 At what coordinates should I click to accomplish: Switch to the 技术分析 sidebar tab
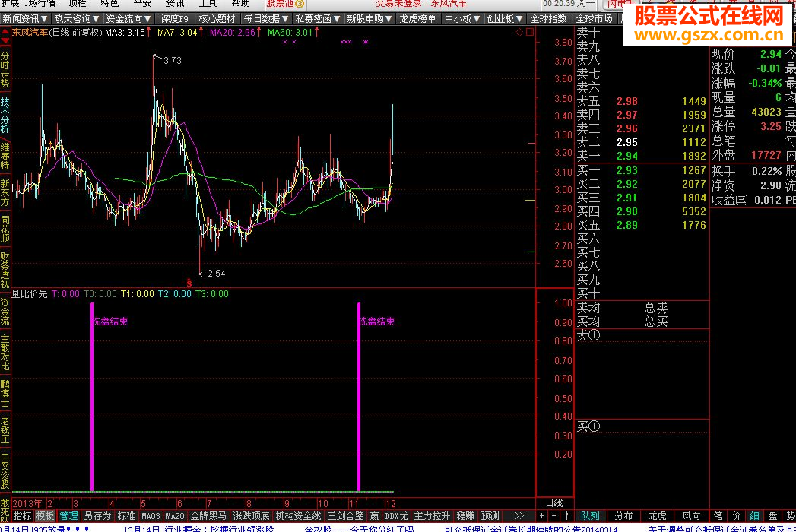click(x=5, y=116)
